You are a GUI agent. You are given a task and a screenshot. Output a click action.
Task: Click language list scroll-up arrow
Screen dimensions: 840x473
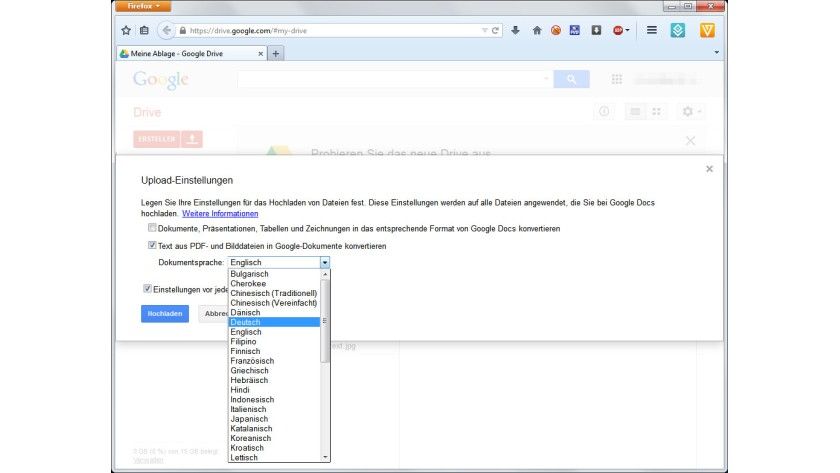325,274
